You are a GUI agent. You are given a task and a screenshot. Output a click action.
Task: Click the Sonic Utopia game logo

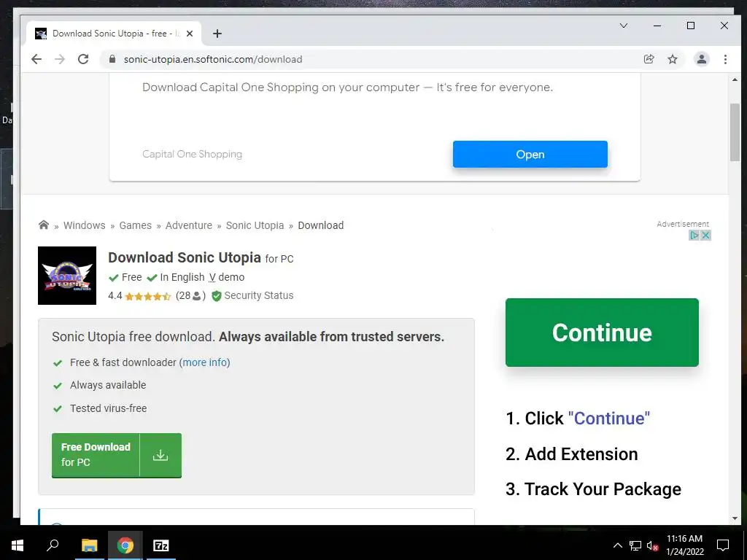coord(67,276)
